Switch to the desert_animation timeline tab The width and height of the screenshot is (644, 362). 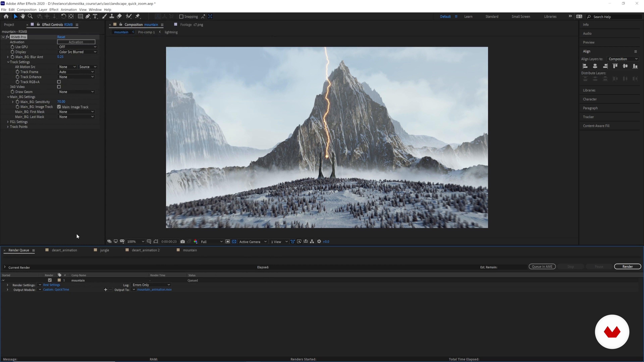64,250
